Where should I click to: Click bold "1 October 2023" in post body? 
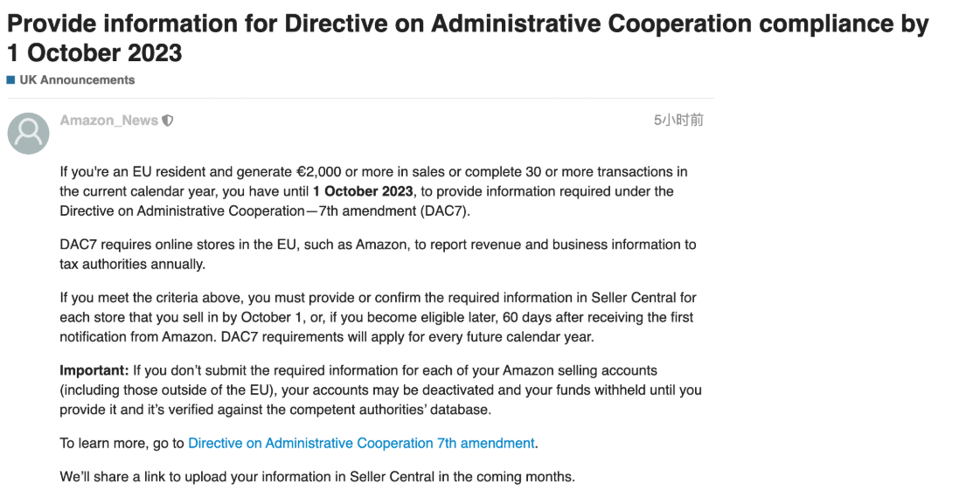point(363,191)
